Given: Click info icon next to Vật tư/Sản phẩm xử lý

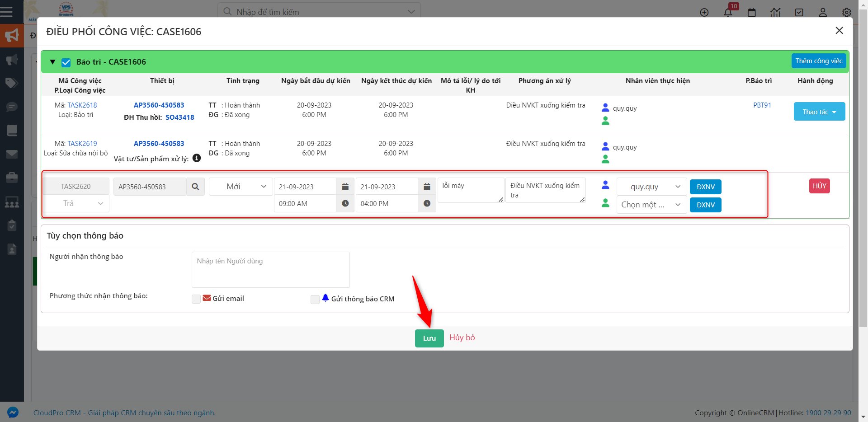Looking at the screenshot, I should tap(197, 158).
